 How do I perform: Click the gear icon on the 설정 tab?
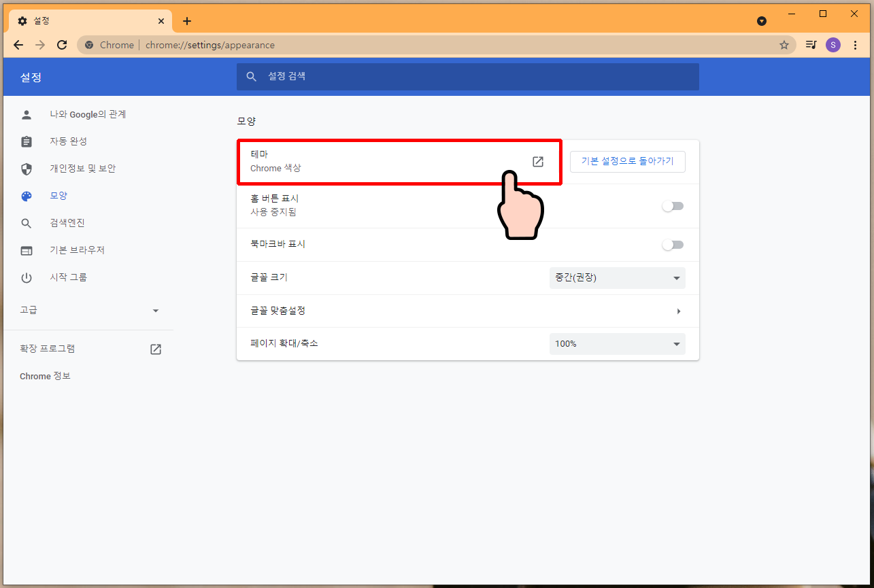pyautogui.click(x=22, y=21)
